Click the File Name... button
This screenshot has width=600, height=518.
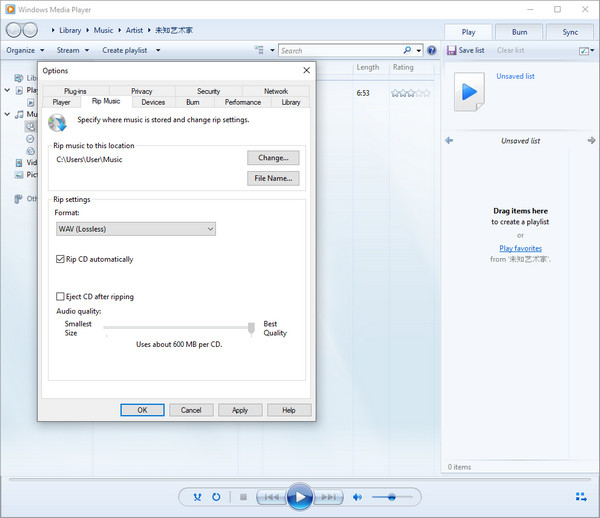click(x=273, y=178)
